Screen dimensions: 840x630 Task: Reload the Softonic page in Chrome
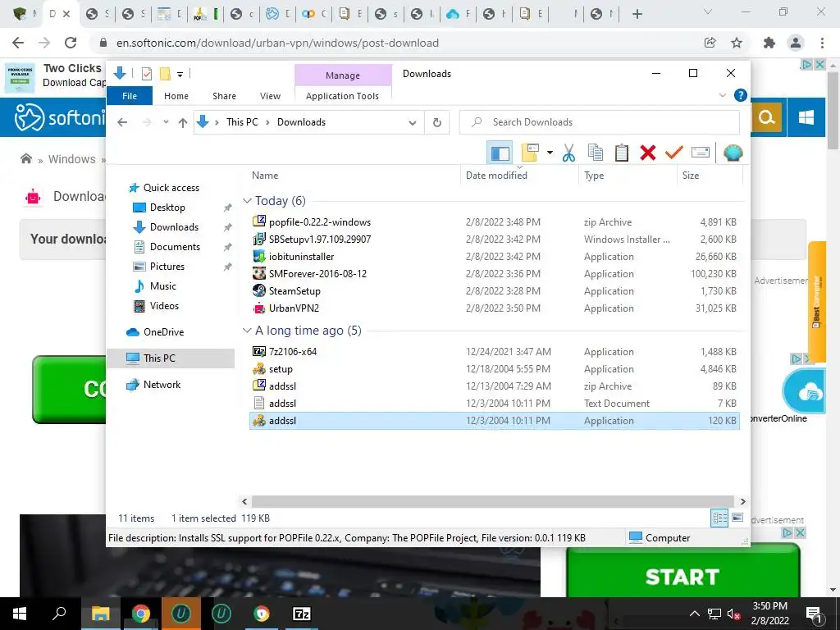pos(71,43)
